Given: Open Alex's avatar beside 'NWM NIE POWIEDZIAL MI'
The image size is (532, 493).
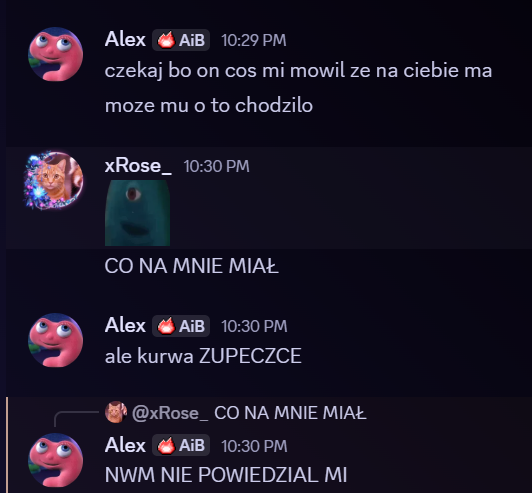Looking at the screenshot, I should tap(55, 460).
